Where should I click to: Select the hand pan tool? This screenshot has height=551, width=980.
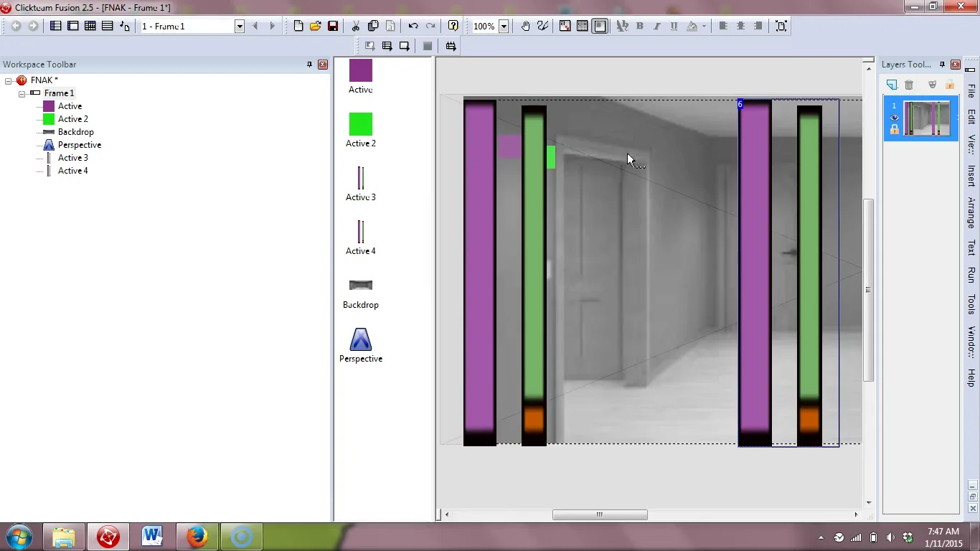[x=525, y=26]
